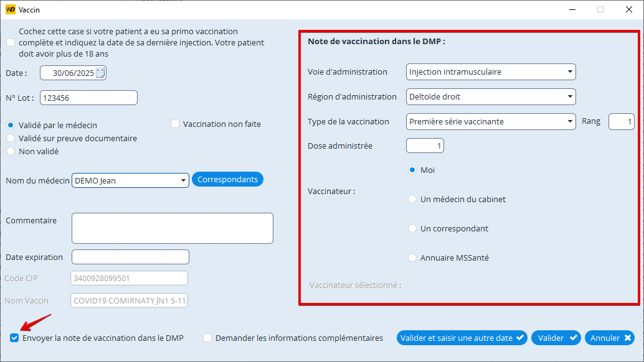Select Validé sur preuve documentaire option
Screen dimensions: 644x362
[x=11, y=138]
